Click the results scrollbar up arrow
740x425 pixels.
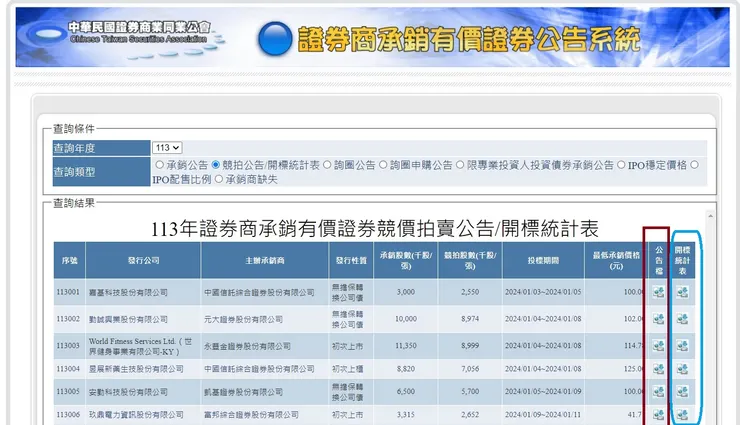pos(710,216)
